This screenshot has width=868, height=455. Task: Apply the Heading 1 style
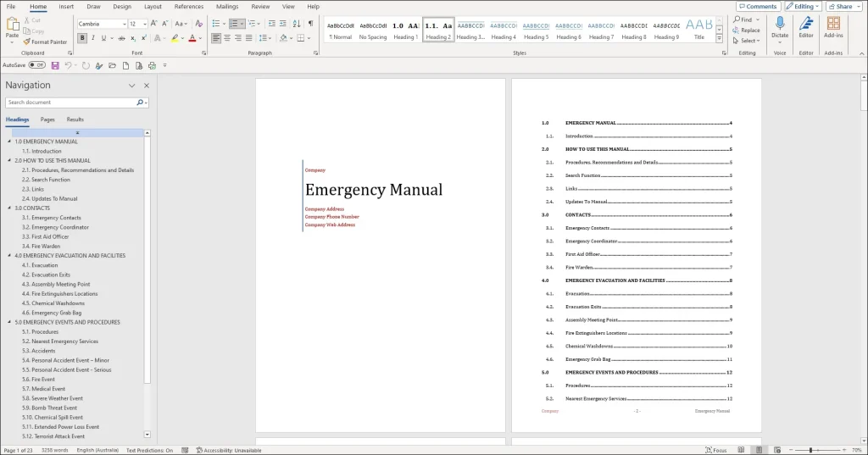pyautogui.click(x=406, y=30)
